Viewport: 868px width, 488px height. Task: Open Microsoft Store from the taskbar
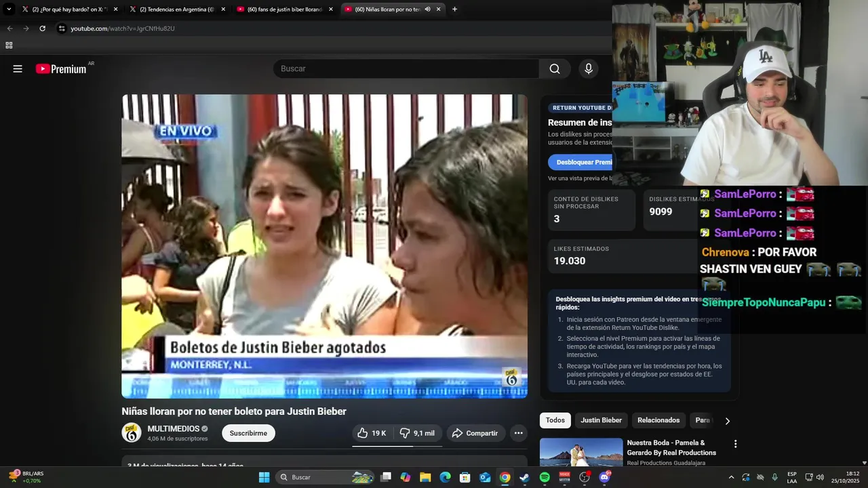point(465,477)
